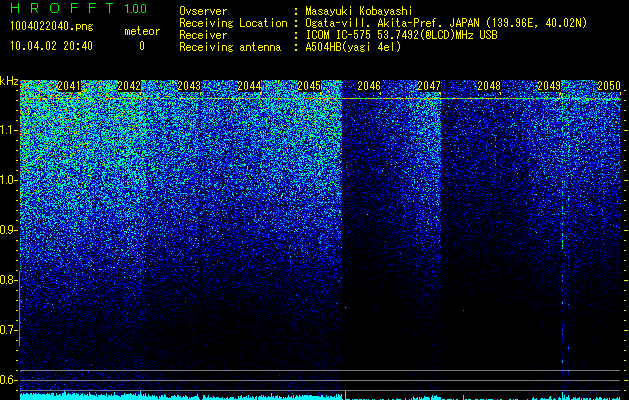Click the meteor count value 0
629x400 pixels.
point(142,46)
